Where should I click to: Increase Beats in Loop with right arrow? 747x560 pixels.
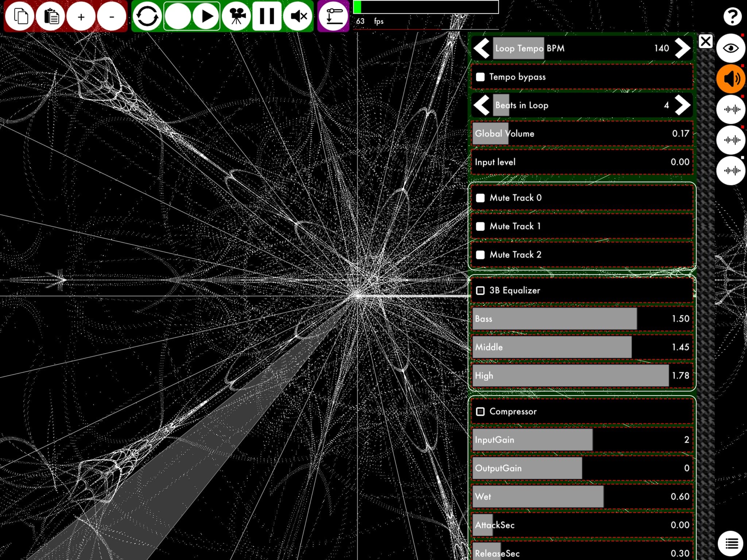(682, 105)
